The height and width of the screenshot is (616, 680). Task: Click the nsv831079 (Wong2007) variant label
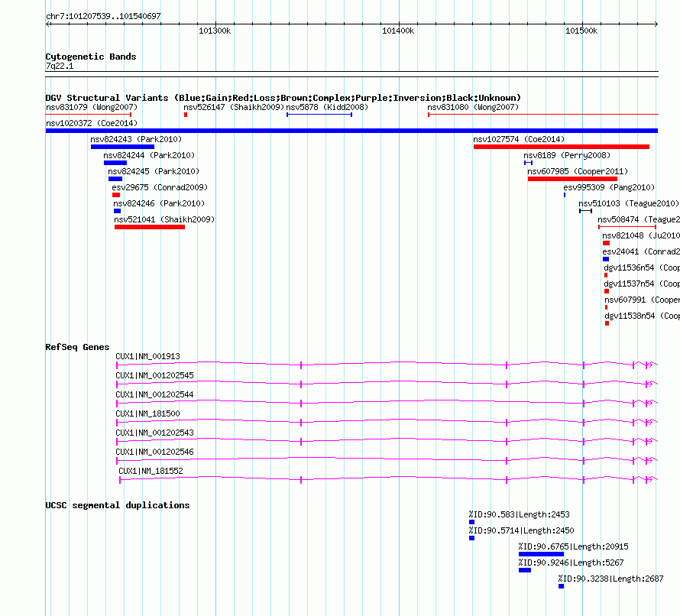coord(92,107)
